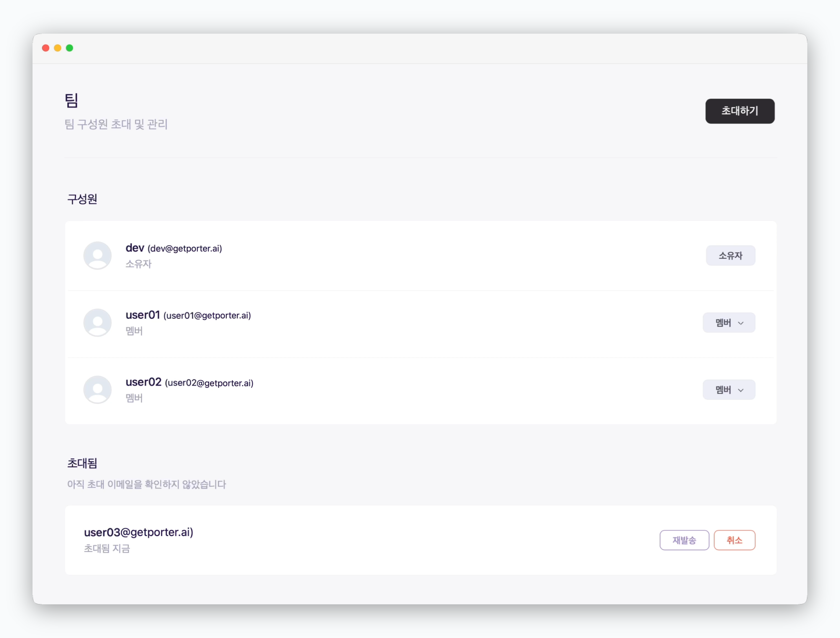Click dev's profile avatar icon
840x638 pixels.
coord(98,255)
